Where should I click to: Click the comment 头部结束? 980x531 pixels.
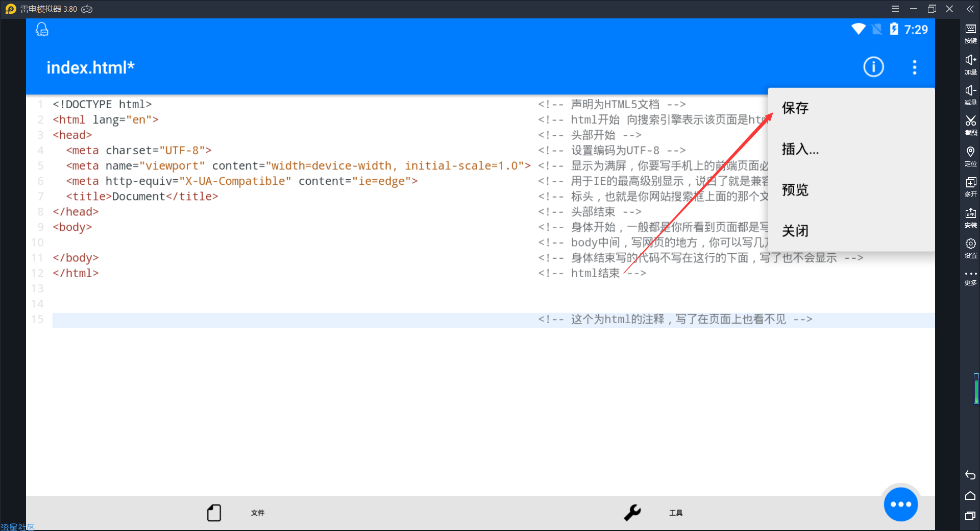tap(590, 211)
